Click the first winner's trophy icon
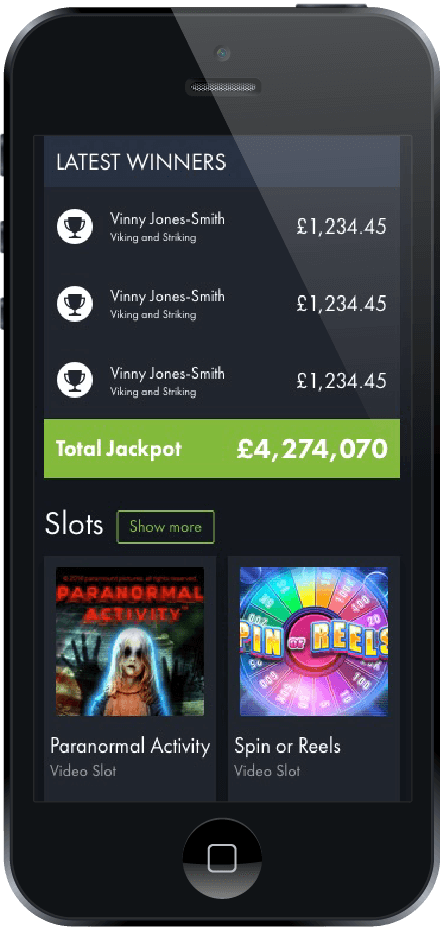 (x=75, y=226)
